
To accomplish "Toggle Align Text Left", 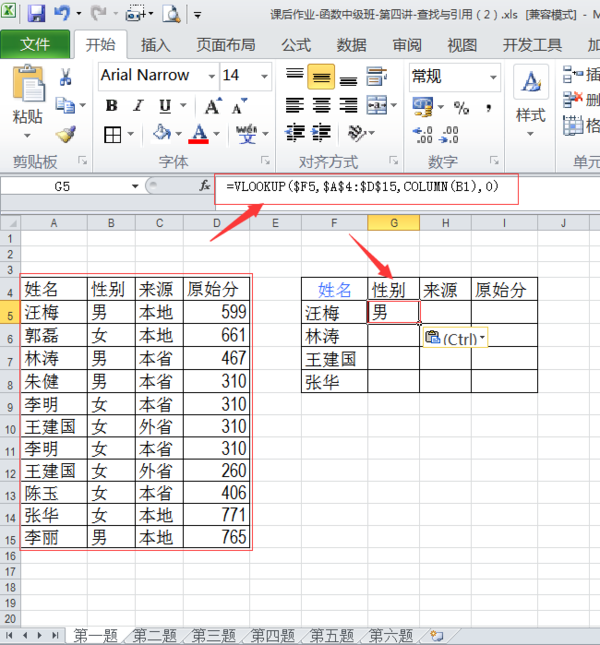I will point(294,105).
